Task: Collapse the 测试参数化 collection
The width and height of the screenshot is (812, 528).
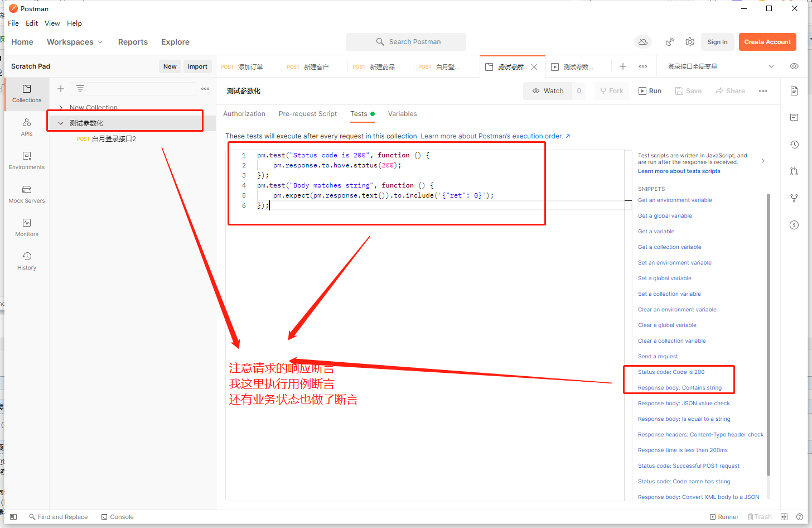Action: pyautogui.click(x=61, y=123)
